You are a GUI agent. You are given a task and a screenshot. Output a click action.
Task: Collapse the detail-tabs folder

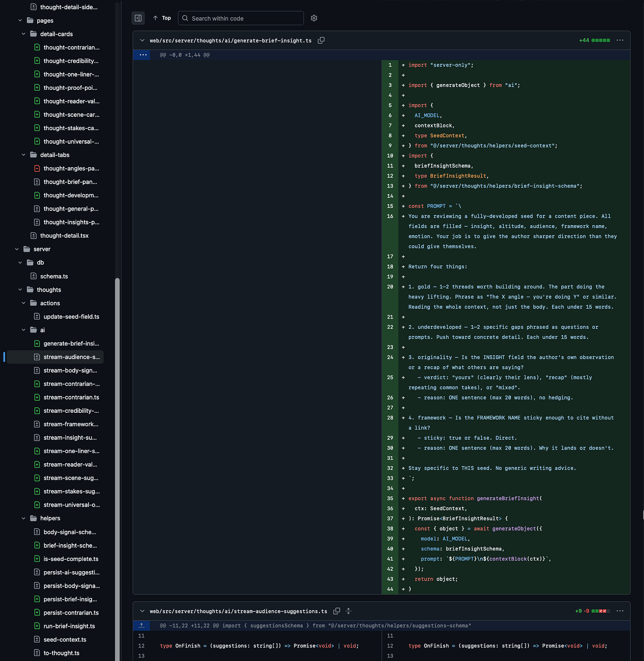(x=23, y=155)
